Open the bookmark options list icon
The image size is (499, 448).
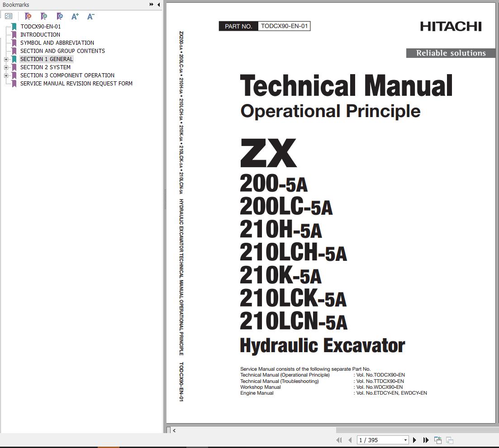click(x=9, y=16)
